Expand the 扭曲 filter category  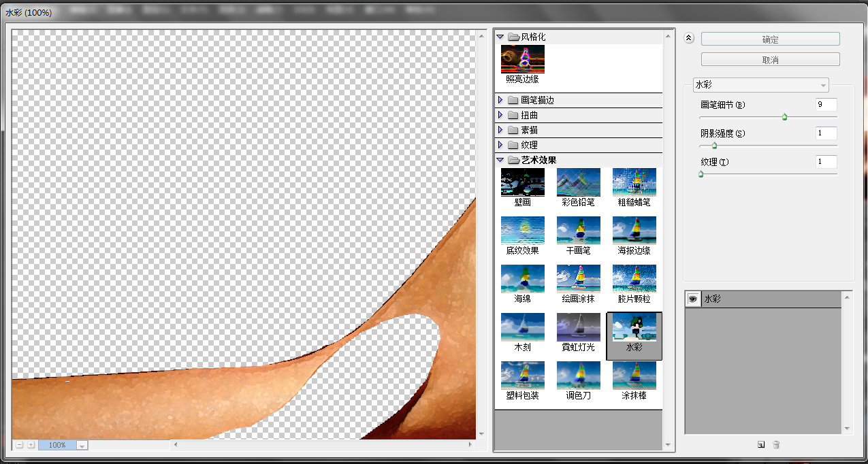point(500,115)
